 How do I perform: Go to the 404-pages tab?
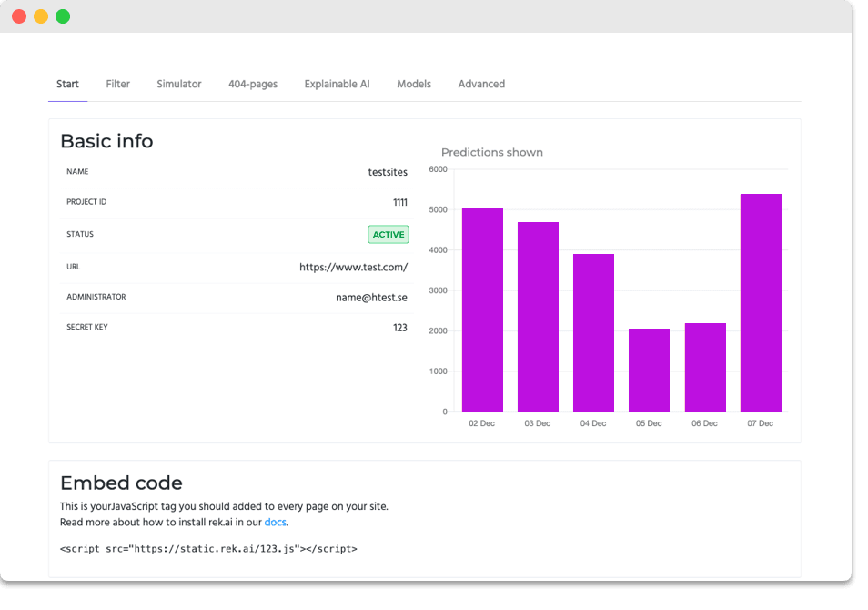pos(253,84)
